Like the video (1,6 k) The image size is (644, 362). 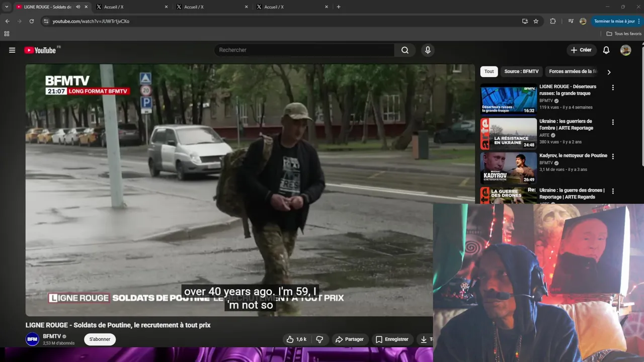click(296, 339)
